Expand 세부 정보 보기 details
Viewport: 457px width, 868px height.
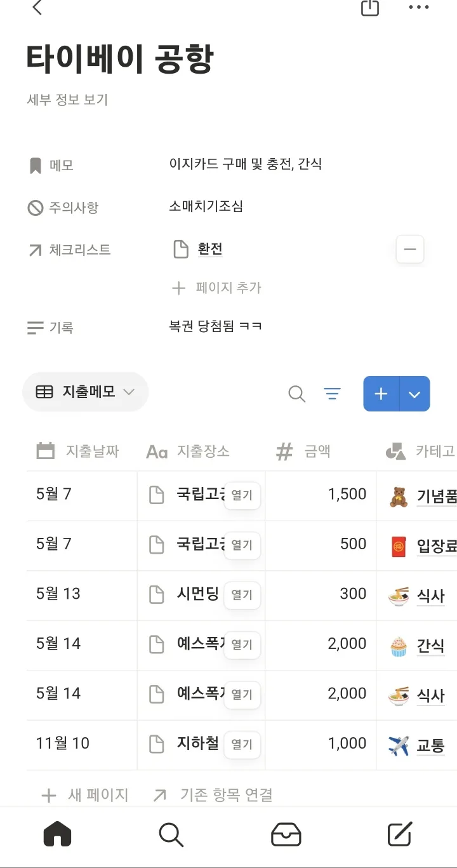click(68, 100)
